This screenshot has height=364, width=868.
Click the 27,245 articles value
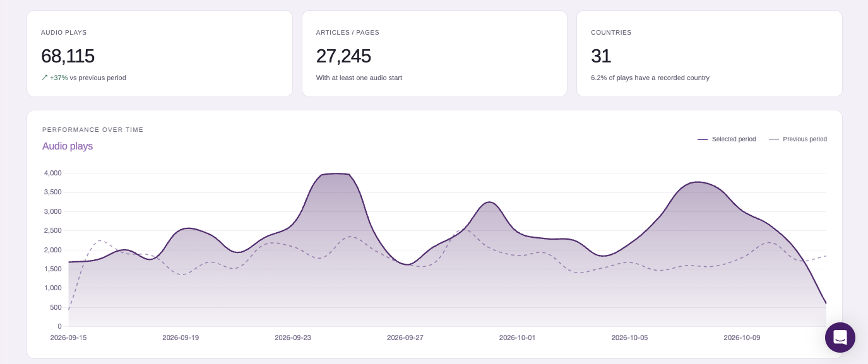[x=343, y=56]
